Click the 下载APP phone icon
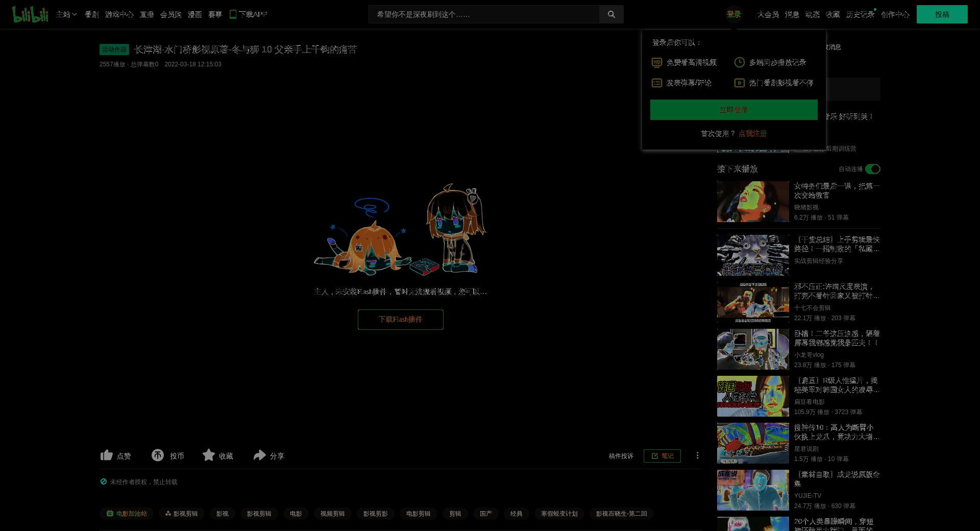 pos(233,14)
